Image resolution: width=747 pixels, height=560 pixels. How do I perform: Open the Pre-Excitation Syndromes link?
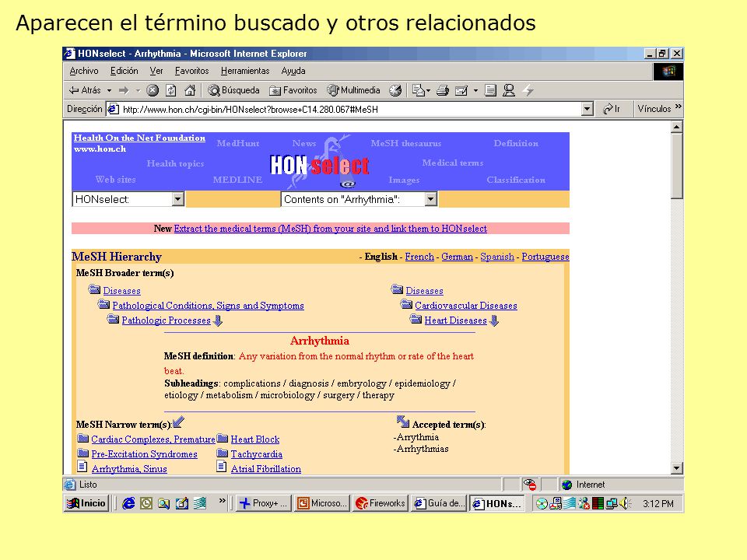point(145,454)
